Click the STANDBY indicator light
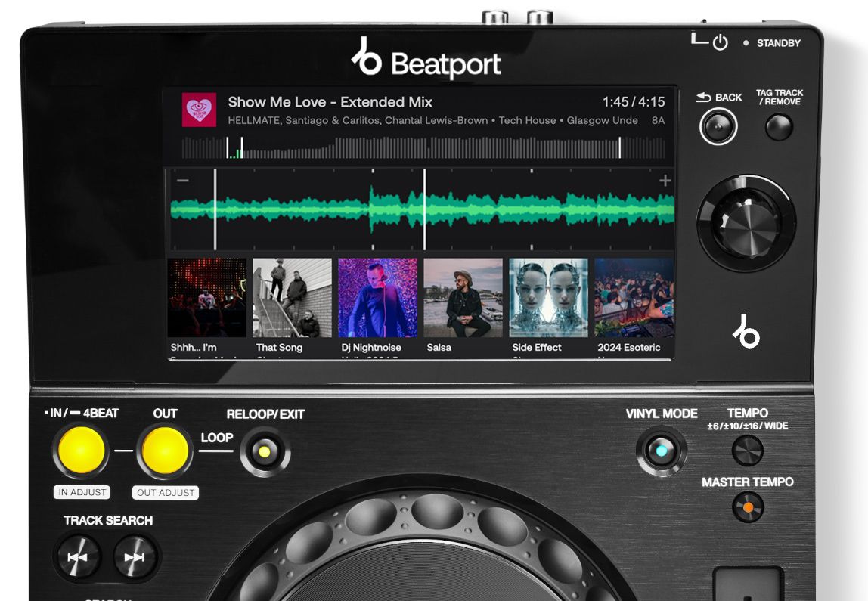 pyautogui.click(x=746, y=42)
